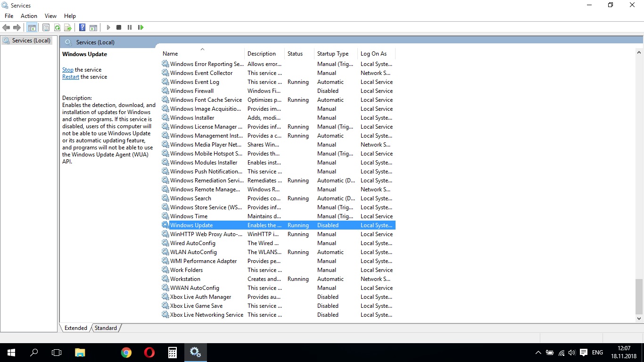Image resolution: width=644 pixels, height=362 pixels.
Task: Open Task View from the taskbar
Action: (57, 353)
